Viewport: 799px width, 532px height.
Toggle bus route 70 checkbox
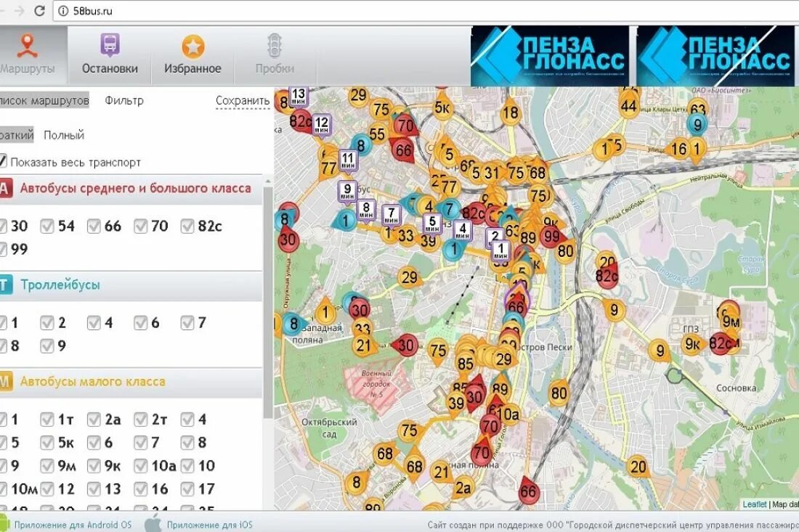pyautogui.click(x=141, y=226)
